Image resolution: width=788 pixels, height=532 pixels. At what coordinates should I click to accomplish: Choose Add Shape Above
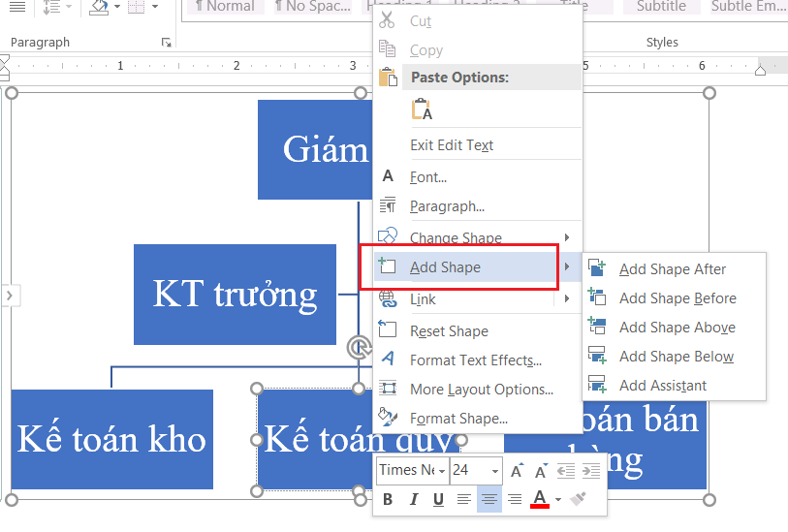tap(677, 328)
